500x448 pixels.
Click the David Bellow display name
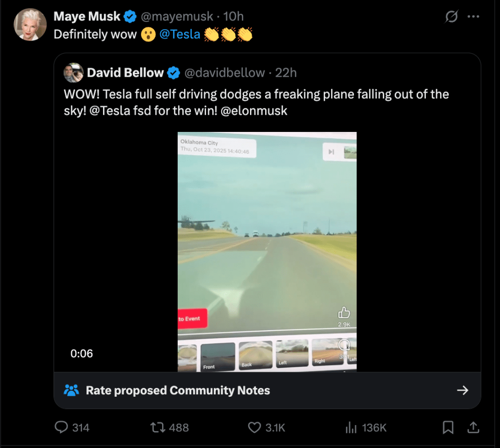point(125,73)
